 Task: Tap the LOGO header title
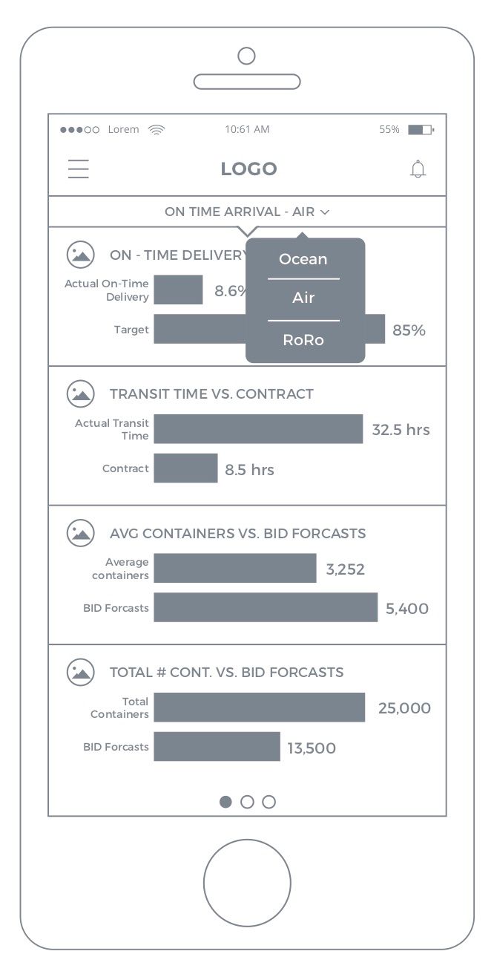[248, 169]
